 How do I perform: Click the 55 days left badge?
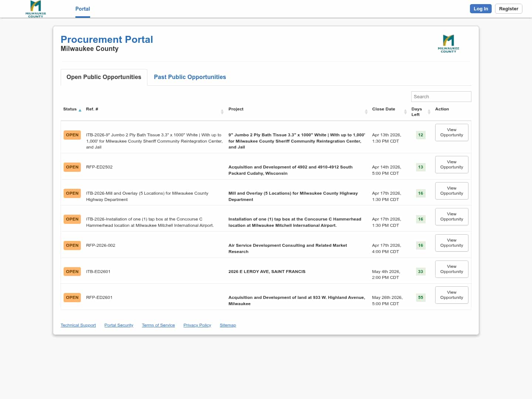[420, 297]
